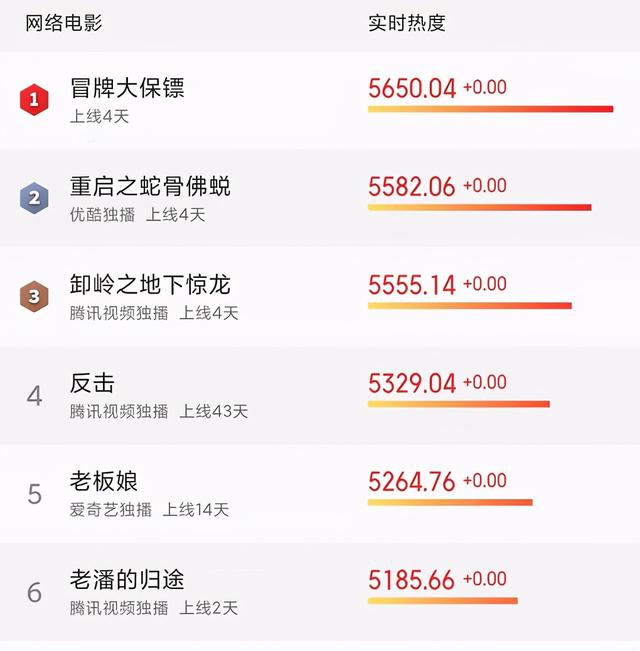Select the rank 5 number
The image size is (640, 651).
(x=34, y=494)
